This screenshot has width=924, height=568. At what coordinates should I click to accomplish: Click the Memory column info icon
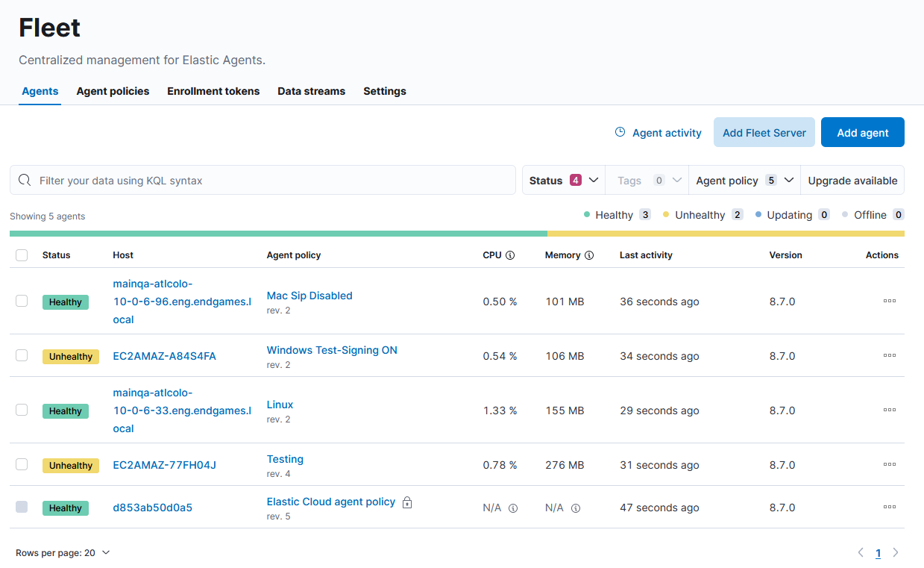(588, 255)
